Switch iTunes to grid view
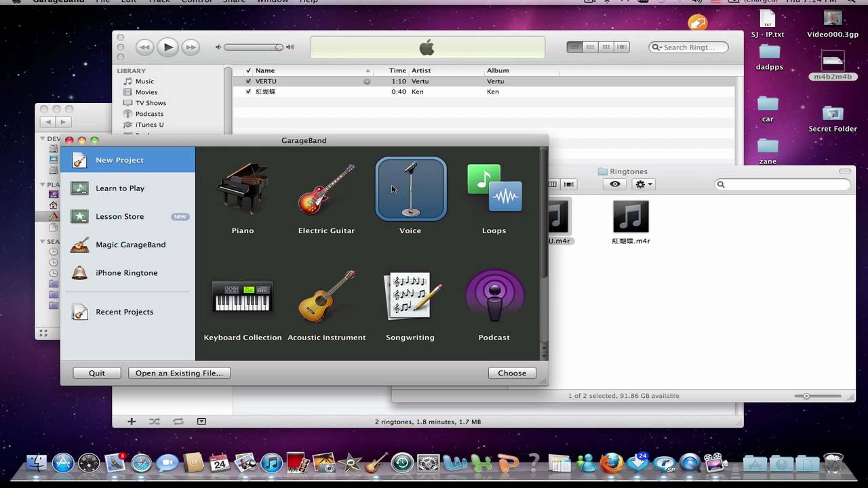This screenshot has width=868, height=488. [x=606, y=47]
